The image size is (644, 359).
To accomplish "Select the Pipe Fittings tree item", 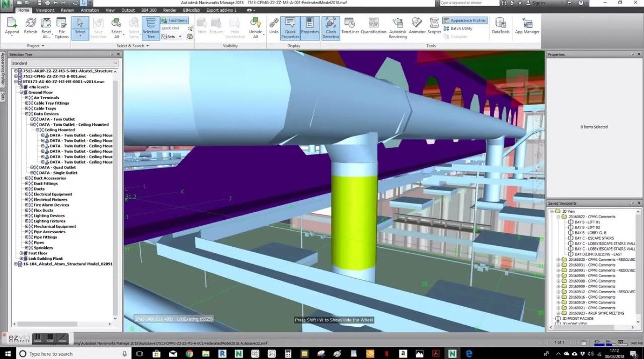I will click(45, 237).
